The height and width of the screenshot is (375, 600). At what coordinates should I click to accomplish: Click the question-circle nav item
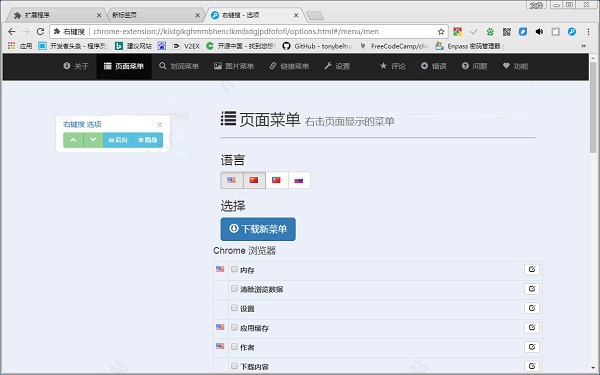point(474,66)
